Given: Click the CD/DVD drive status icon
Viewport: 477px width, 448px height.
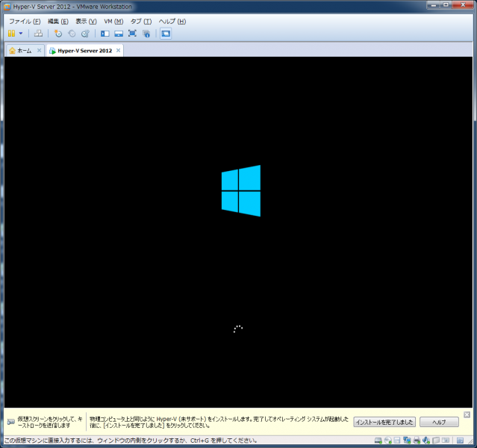Looking at the screenshot, I should [x=388, y=440].
